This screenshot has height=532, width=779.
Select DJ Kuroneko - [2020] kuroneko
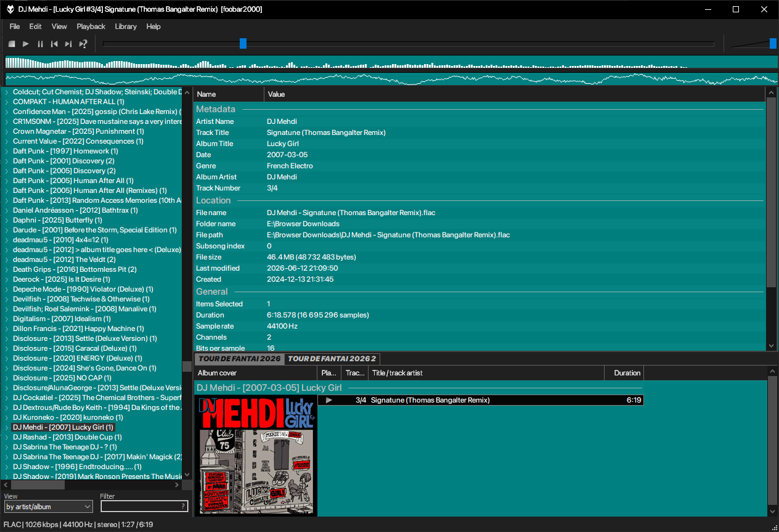(68, 417)
